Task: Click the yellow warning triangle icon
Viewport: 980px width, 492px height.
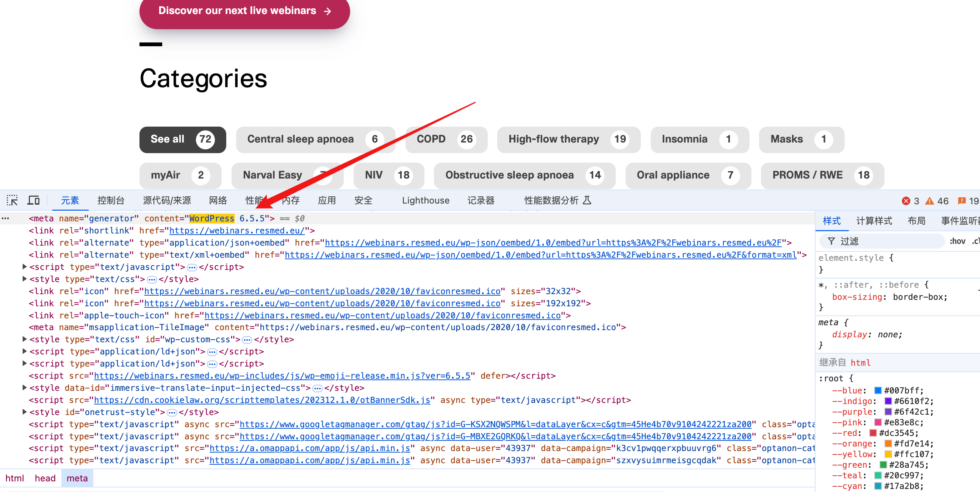Action: coord(929,201)
